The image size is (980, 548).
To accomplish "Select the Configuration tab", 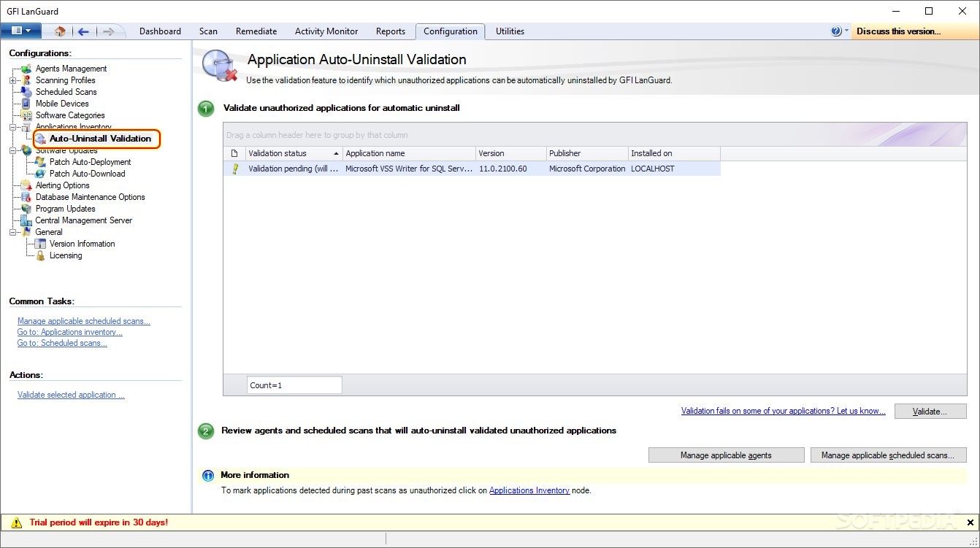I will pos(451,31).
